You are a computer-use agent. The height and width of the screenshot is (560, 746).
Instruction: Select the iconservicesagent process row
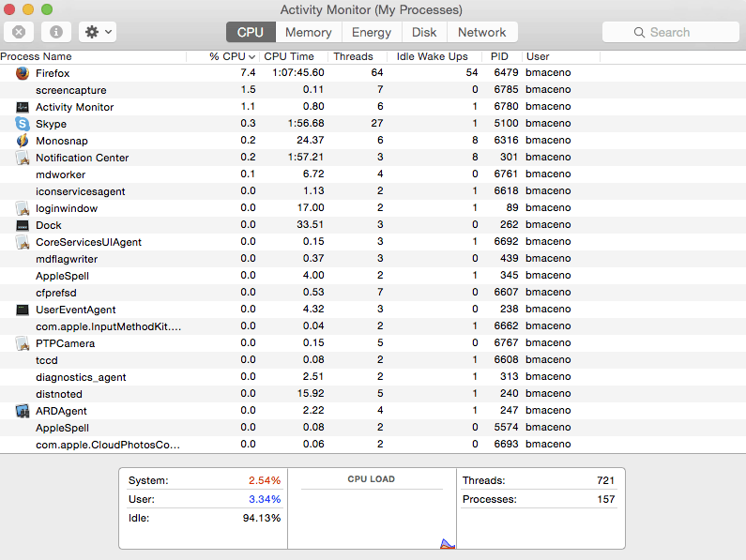[x=373, y=191]
